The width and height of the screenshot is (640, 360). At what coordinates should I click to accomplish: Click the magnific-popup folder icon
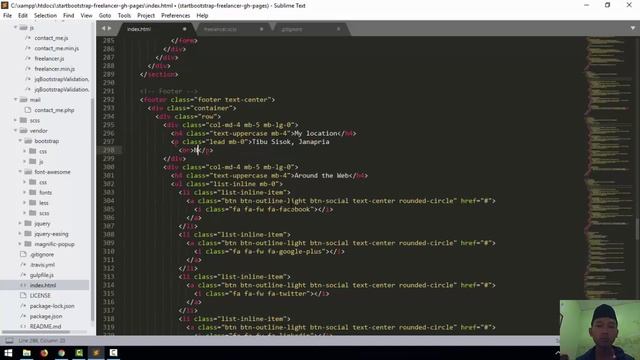(x=28, y=244)
